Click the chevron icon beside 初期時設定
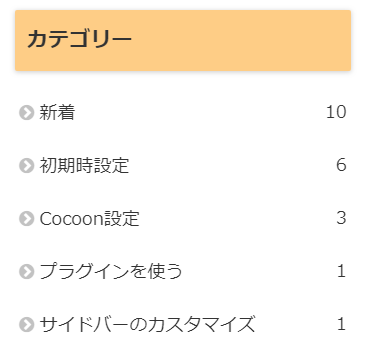 27,166
